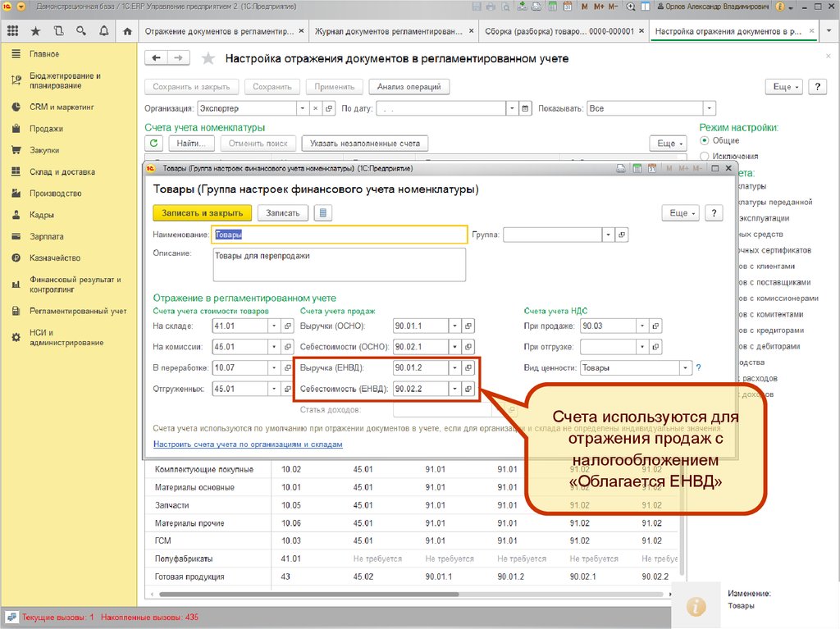The width and height of the screenshot is (840, 629).
Task: Expand the Вид ценности dropdown
Action: click(x=685, y=368)
